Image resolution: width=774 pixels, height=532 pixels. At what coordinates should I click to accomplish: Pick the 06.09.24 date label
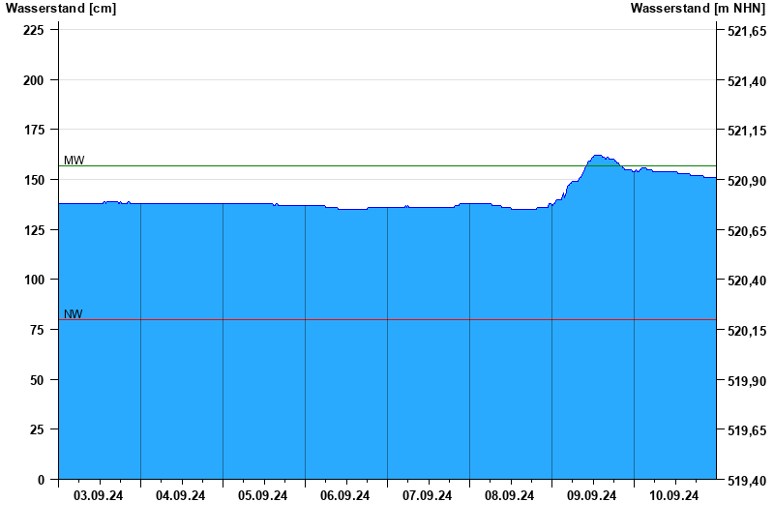click(x=345, y=495)
